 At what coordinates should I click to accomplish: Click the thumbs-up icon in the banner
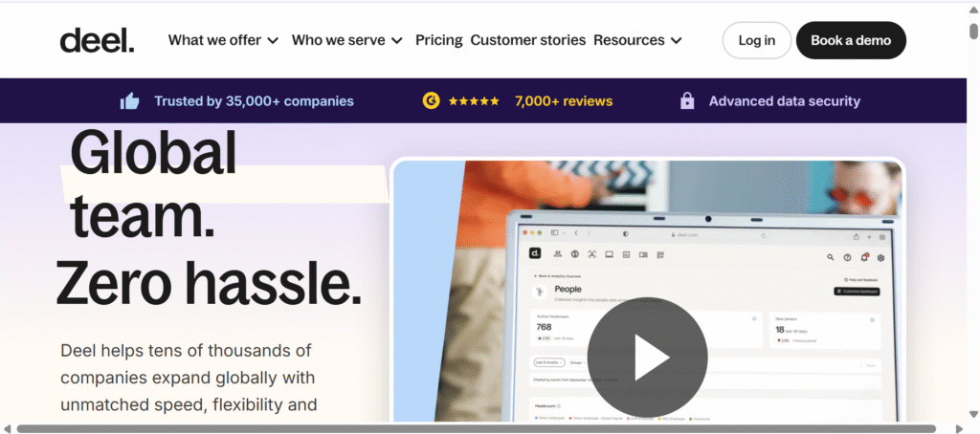[129, 101]
